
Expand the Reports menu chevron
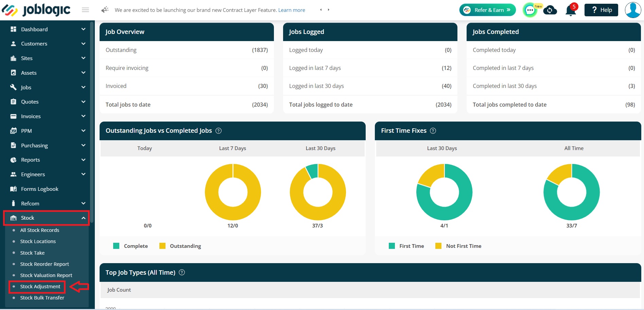point(83,160)
